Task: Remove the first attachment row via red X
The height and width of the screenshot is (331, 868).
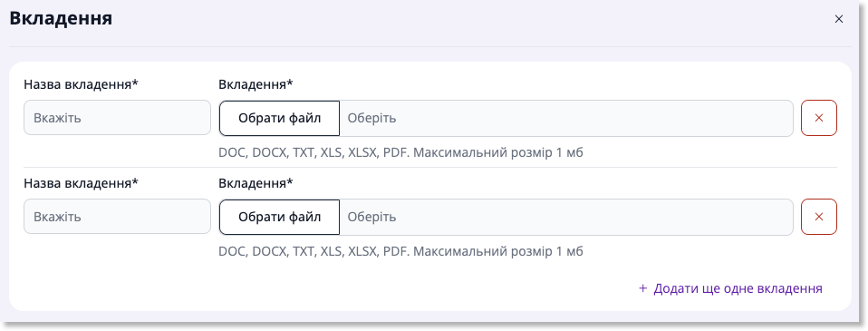Action: pyautogui.click(x=819, y=118)
